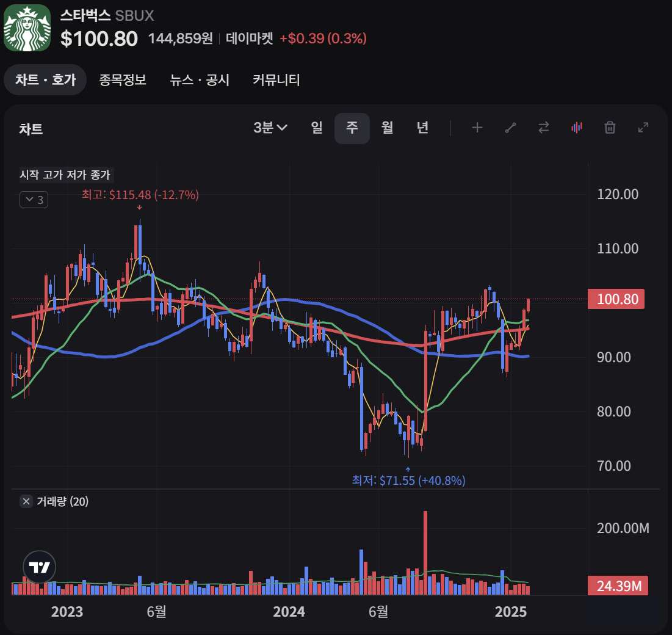Click the 최고: $115.48 high marker
The height and width of the screenshot is (635, 672).
tap(140, 195)
